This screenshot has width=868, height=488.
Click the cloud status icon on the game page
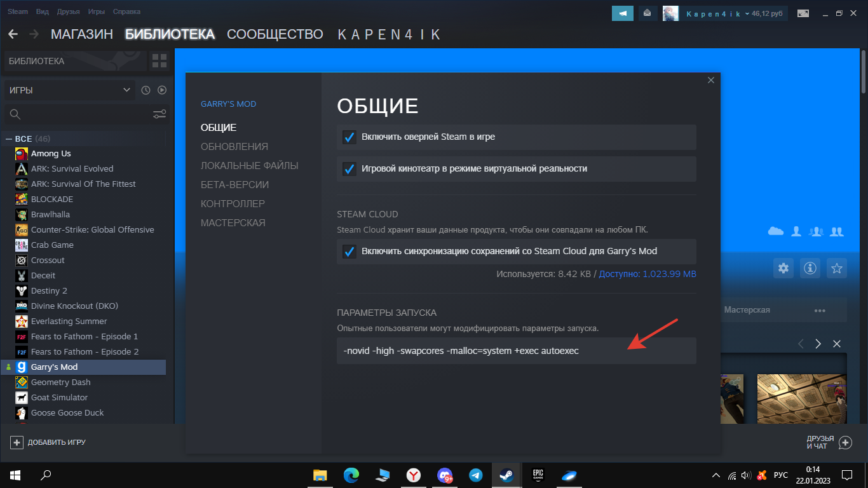coord(775,231)
